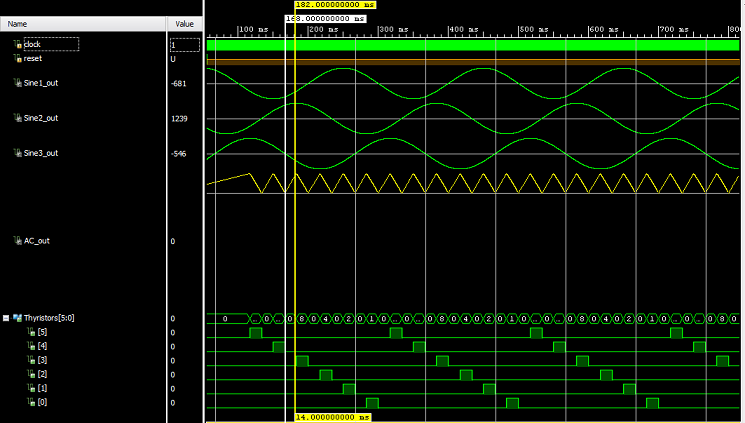
Task: Click the Sine1_out signal icon
Action: point(17,83)
